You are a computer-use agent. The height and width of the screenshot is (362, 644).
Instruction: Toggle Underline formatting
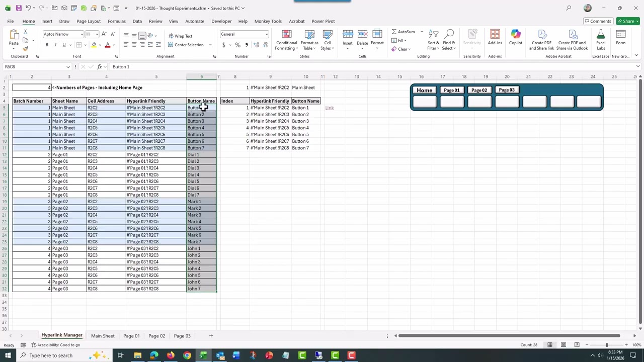(x=64, y=45)
